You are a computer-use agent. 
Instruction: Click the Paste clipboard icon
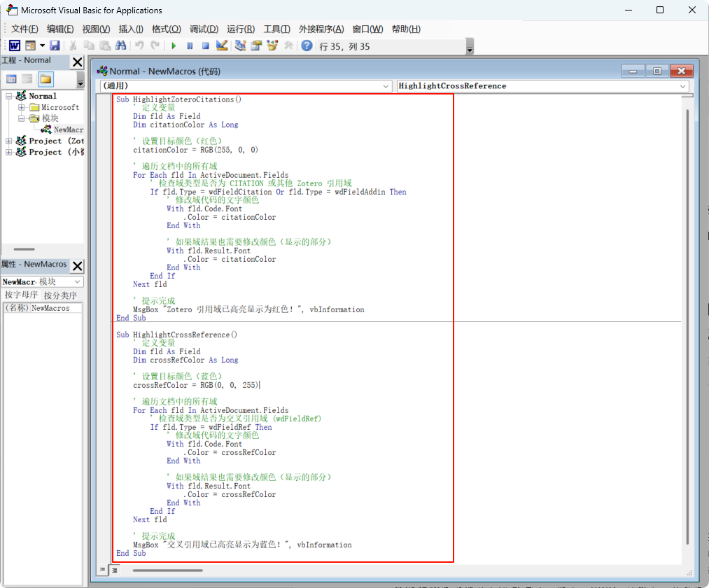click(x=105, y=45)
